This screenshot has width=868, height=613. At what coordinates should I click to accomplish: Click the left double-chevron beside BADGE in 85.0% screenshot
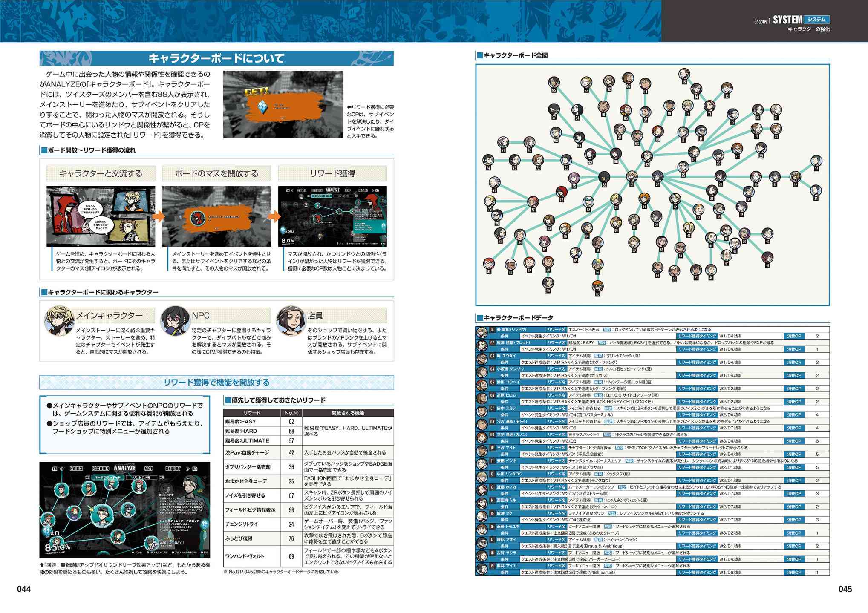tap(61, 469)
